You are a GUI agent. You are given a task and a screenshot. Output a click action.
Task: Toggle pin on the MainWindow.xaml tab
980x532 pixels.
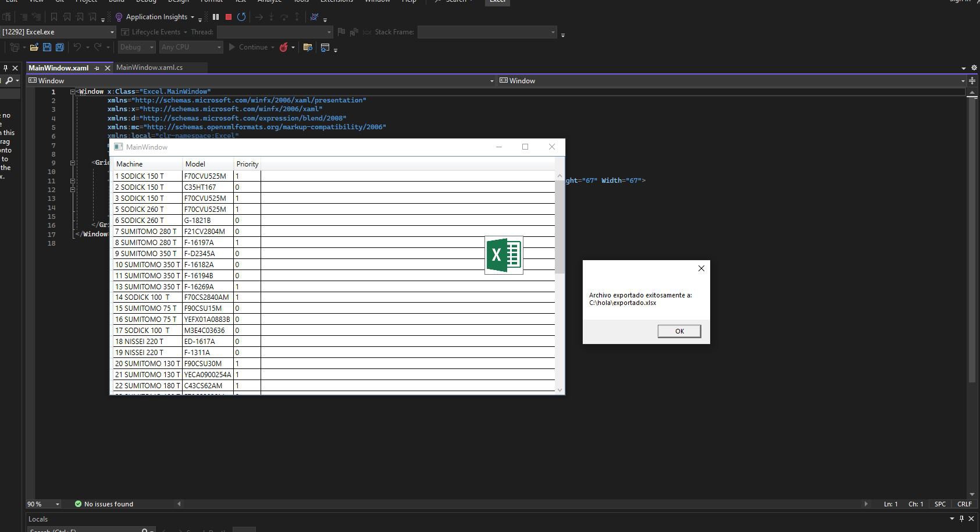(x=97, y=68)
